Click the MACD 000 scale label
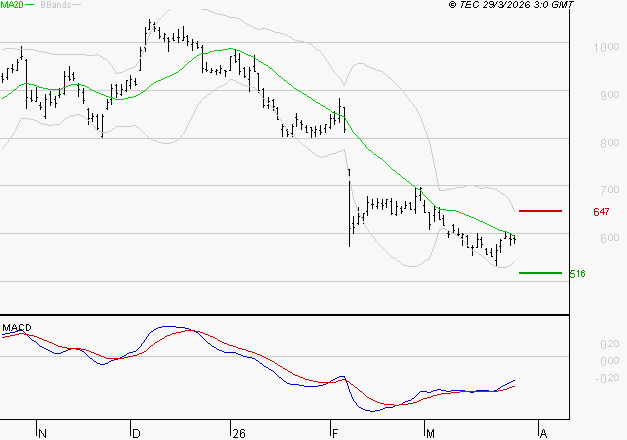 click(x=609, y=361)
